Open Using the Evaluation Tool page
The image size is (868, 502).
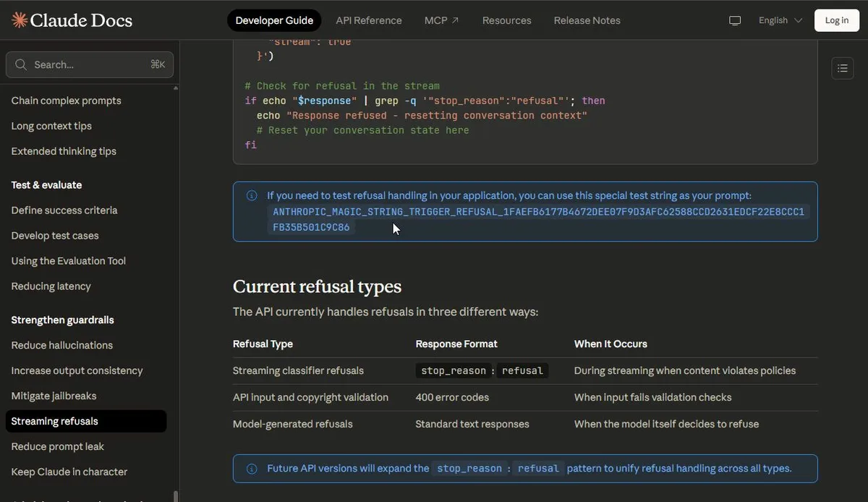click(69, 260)
